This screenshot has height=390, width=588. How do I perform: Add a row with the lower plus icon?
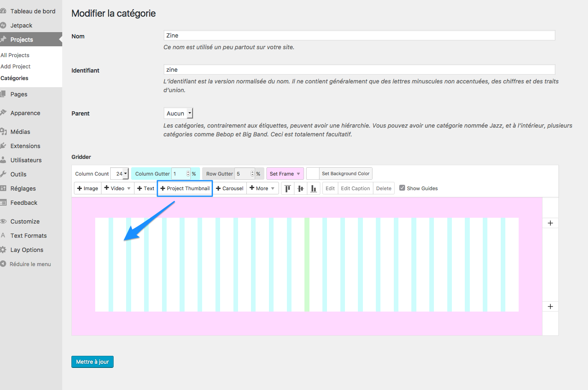[550, 307]
